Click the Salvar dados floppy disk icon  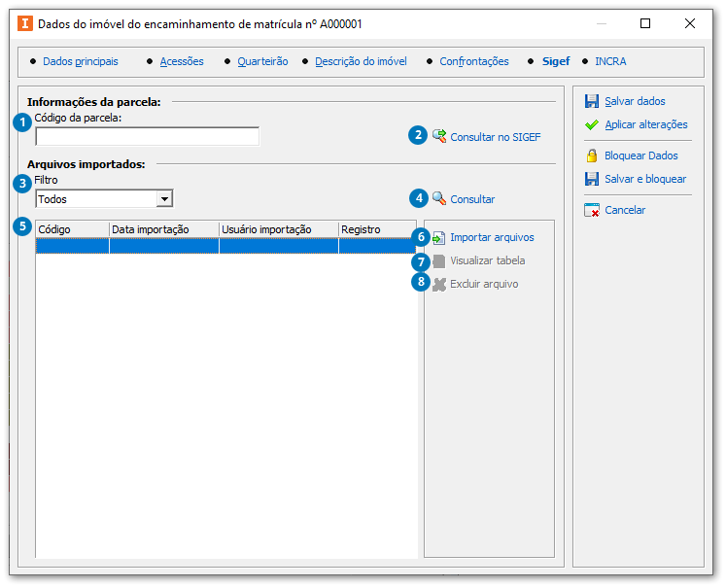click(x=591, y=101)
